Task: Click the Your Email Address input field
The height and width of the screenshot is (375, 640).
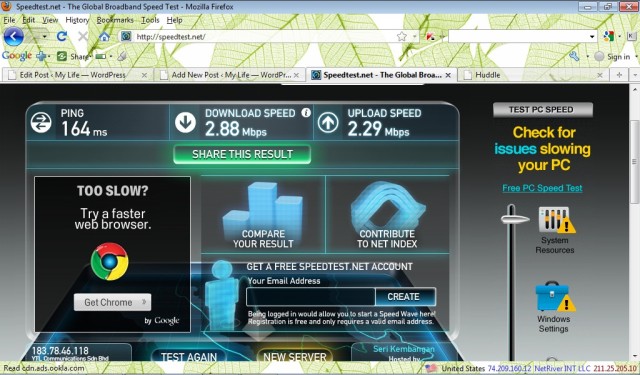Action: (311, 297)
